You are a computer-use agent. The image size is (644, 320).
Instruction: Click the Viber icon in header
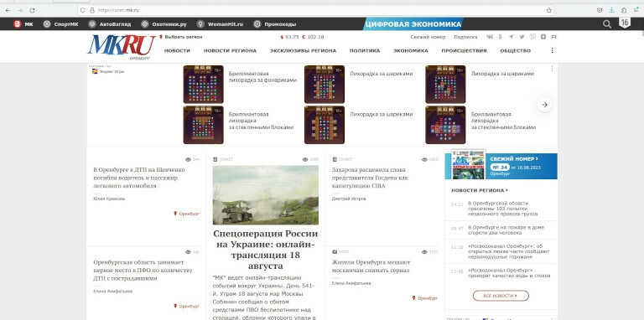(x=532, y=37)
